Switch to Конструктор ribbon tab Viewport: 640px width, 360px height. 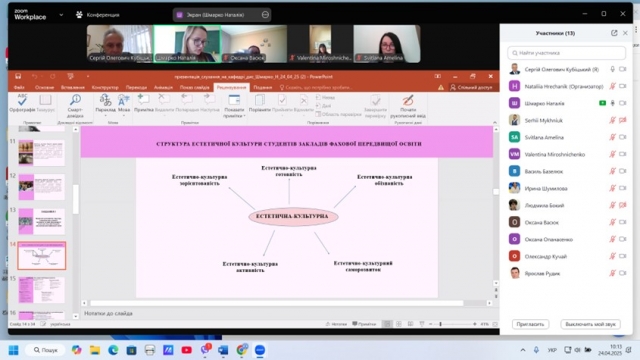pos(105,87)
